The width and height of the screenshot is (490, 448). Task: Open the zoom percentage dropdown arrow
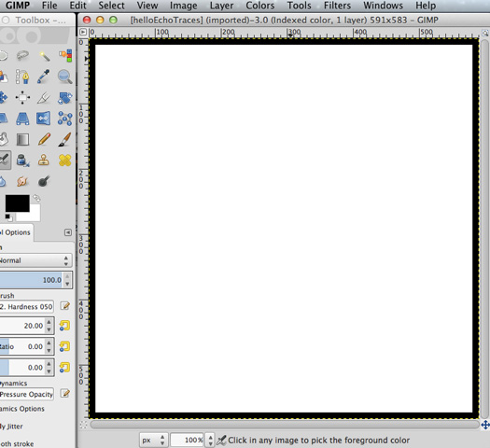tap(211, 441)
